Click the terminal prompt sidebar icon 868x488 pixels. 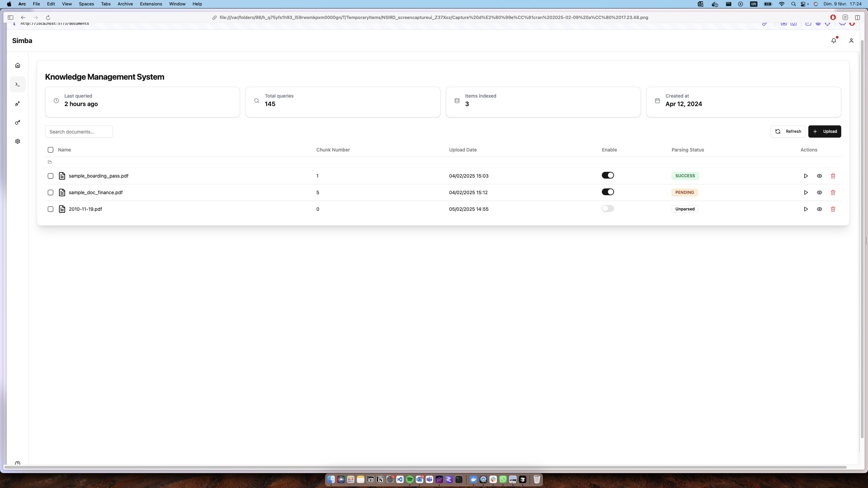click(x=18, y=84)
